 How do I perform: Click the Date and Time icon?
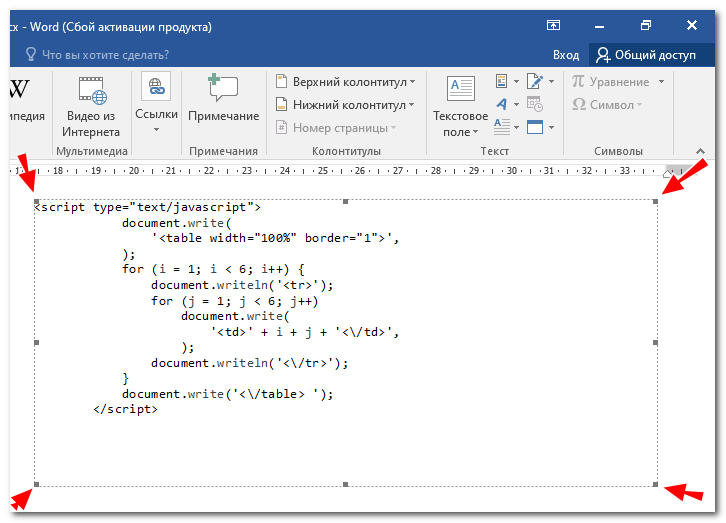[535, 104]
